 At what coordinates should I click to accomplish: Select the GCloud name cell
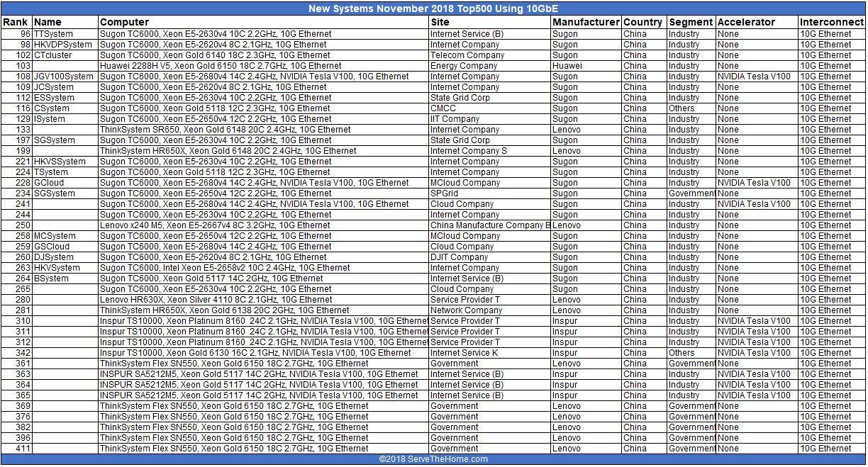(65, 183)
